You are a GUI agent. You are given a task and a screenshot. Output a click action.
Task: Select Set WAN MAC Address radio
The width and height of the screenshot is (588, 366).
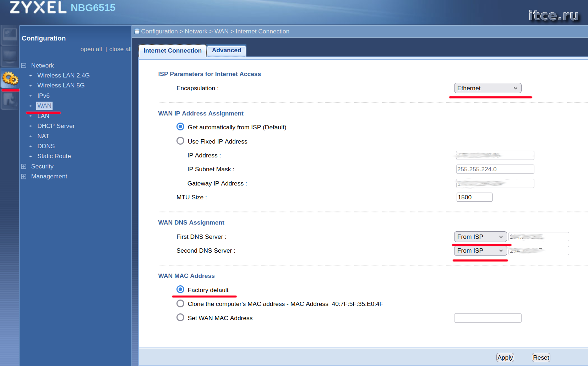pos(180,318)
